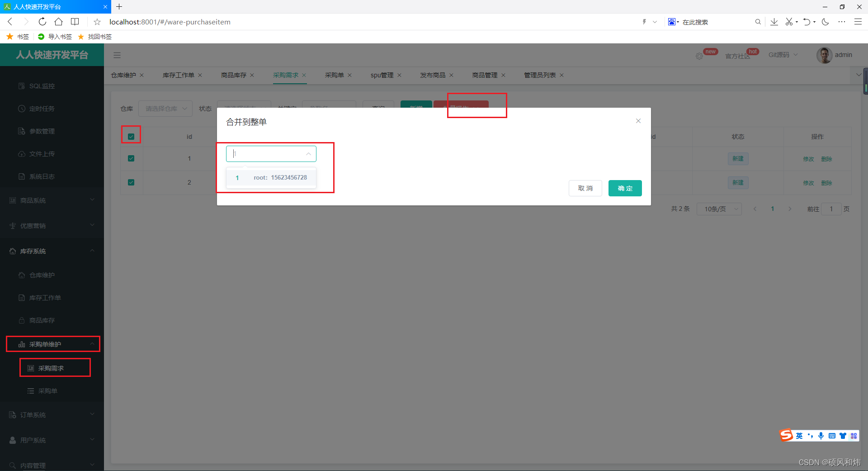Close the 合并到整单 dialog with X
This screenshot has width=868, height=471.
(638, 121)
